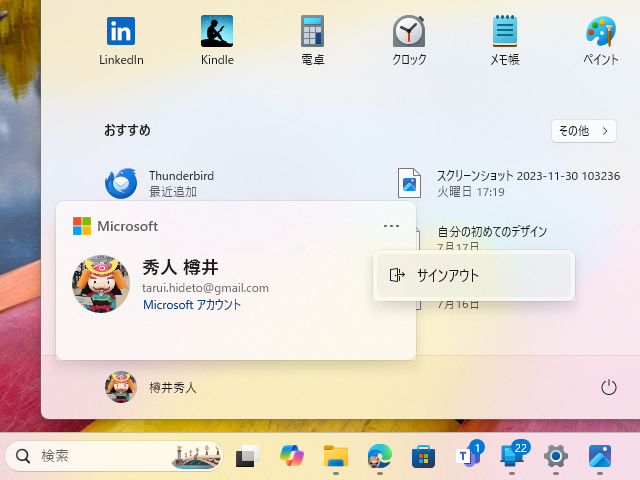Open the クロック clock app
This screenshot has height=480, width=640.
(409, 41)
